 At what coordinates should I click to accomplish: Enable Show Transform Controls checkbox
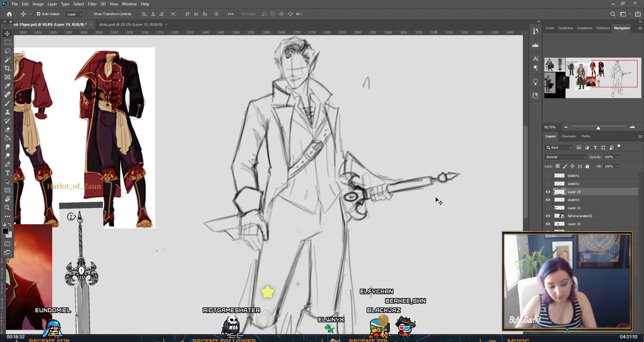pyautogui.click(x=91, y=14)
